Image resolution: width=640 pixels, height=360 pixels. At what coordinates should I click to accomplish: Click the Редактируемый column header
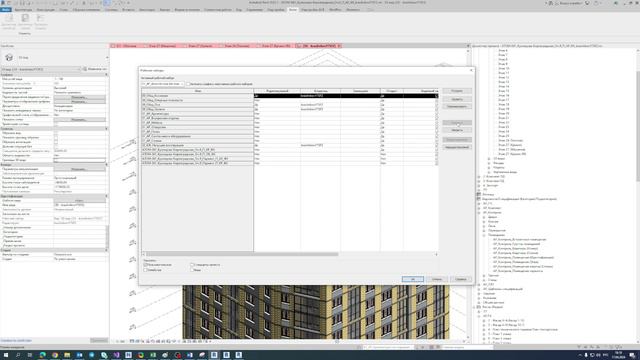click(277, 91)
